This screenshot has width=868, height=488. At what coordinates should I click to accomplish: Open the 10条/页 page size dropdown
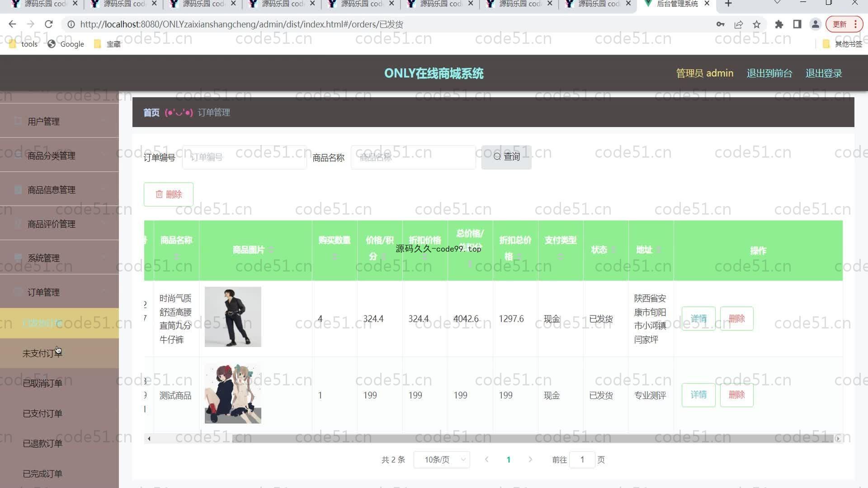442,460
